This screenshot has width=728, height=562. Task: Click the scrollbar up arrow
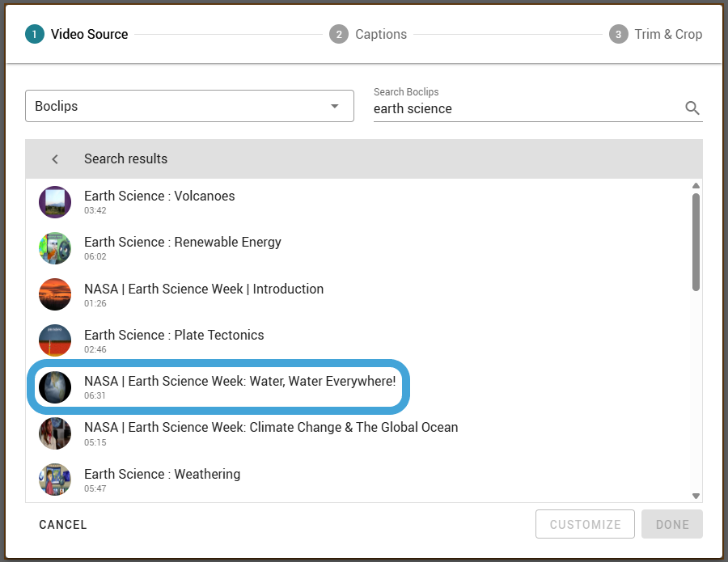pyautogui.click(x=696, y=186)
